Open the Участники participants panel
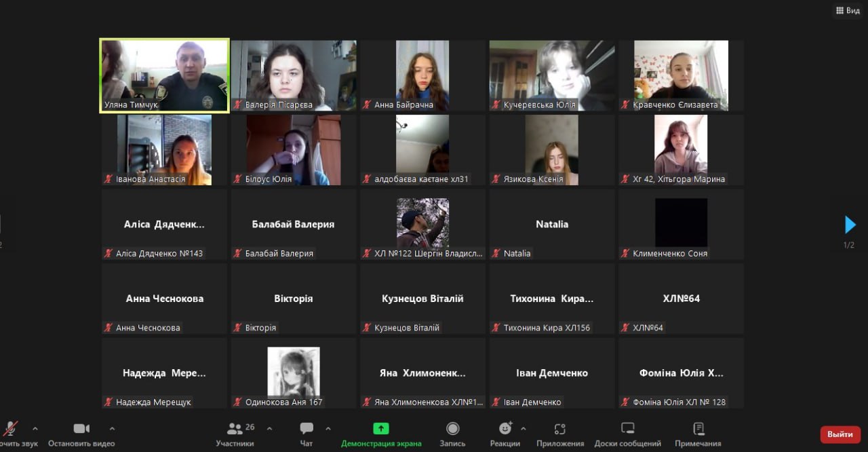Image resolution: width=868 pixels, height=452 pixels. coord(235,434)
